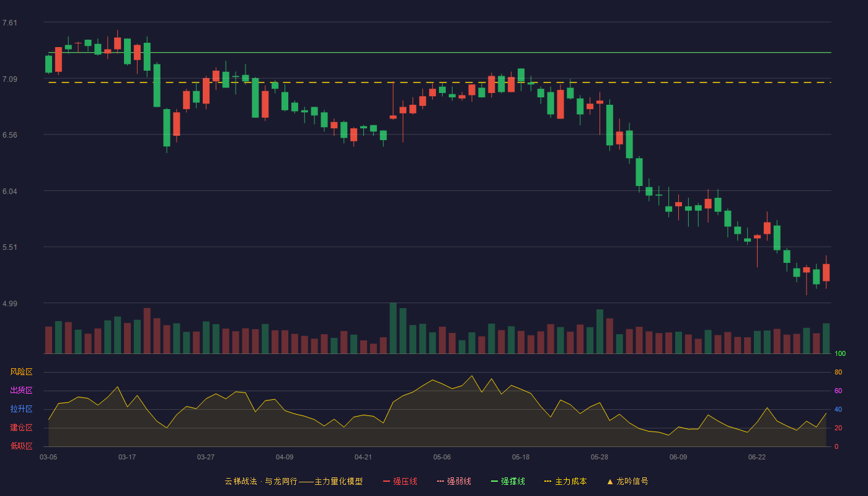Click the 04-09 date label
The image size is (868, 496).
pos(285,457)
